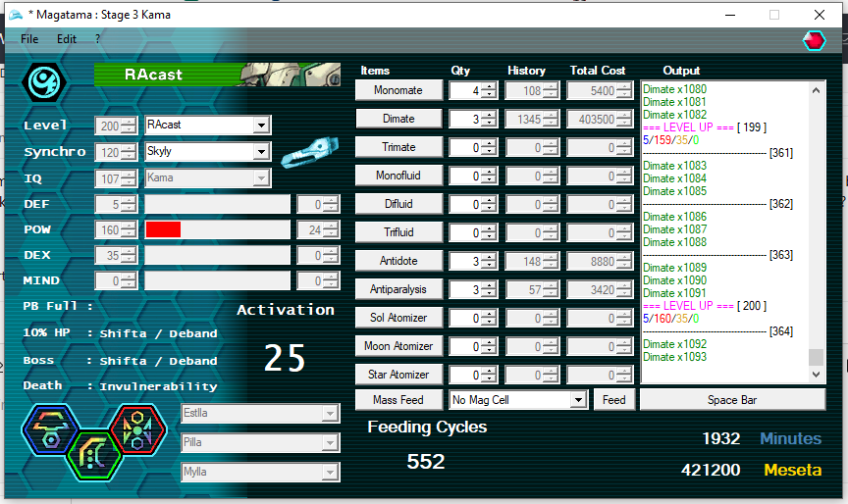Click the blue-bordered photon blast icon
This screenshot has height=504, width=848.
[51, 429]
